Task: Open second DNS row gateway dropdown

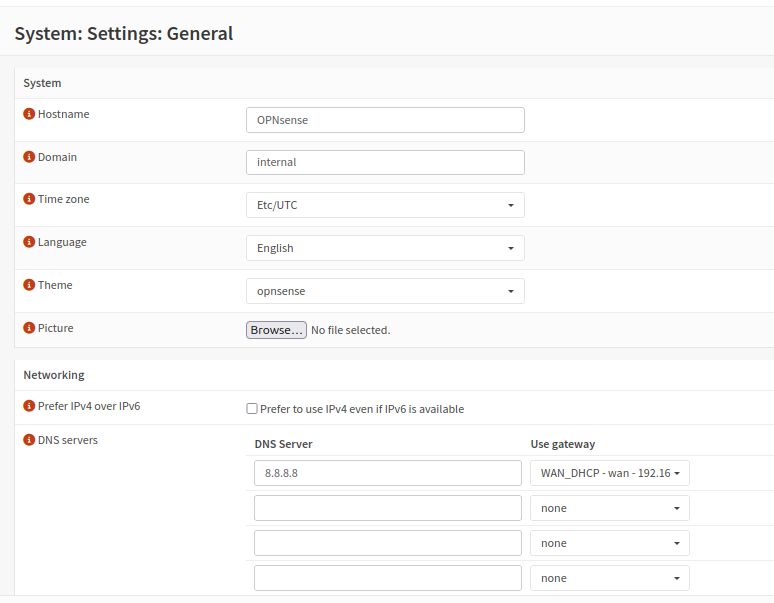Action: tap(609, 508)
